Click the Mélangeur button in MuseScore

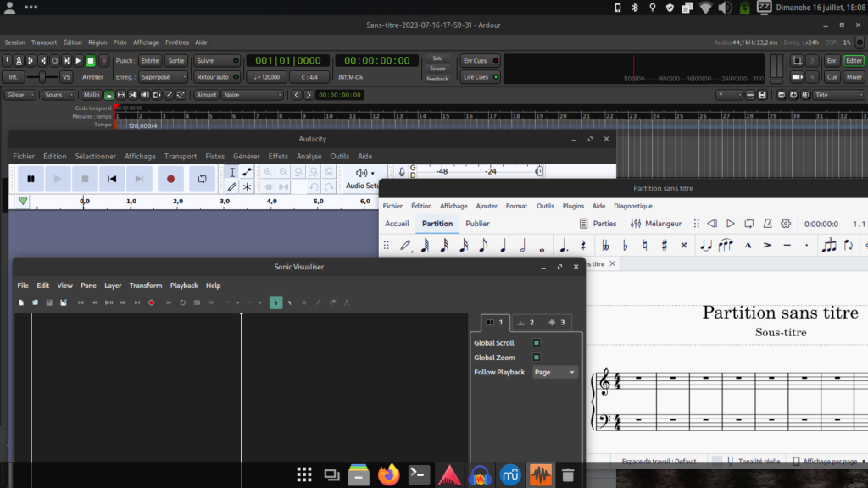[656, 224]
